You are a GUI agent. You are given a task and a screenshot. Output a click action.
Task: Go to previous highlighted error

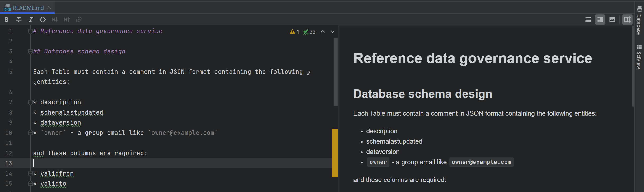[323, 31]
